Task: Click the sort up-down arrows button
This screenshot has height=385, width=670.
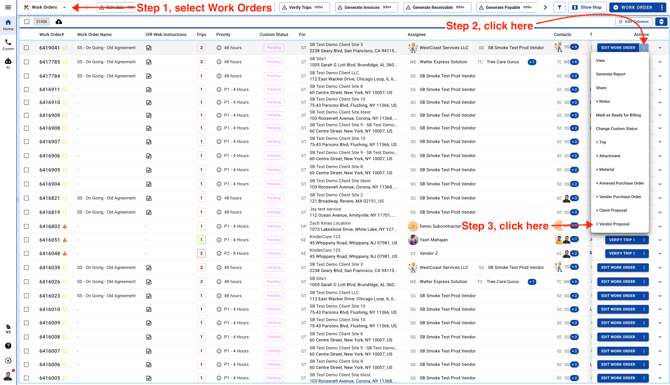Action: tap(661, 21)
